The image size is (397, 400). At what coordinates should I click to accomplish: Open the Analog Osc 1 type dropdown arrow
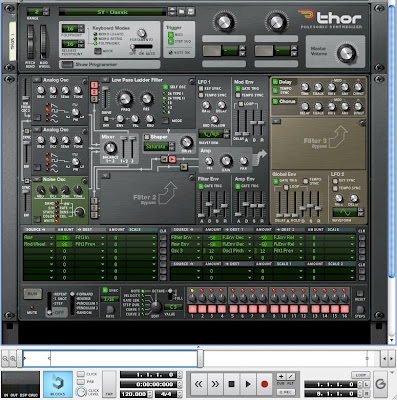click(x=37, y=80)
